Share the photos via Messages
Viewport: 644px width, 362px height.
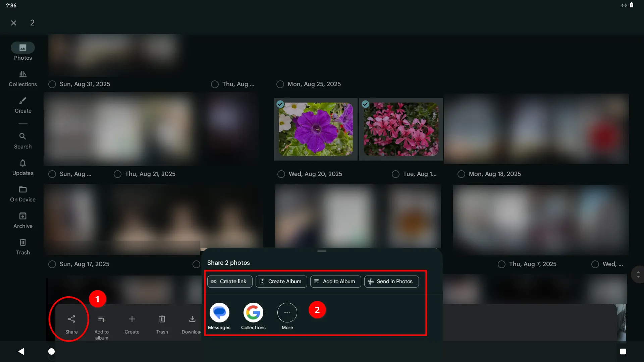[x=219, y=316]
